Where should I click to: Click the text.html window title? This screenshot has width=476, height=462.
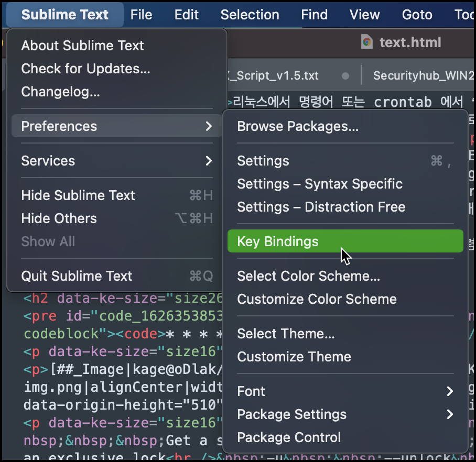click(410, 42)
